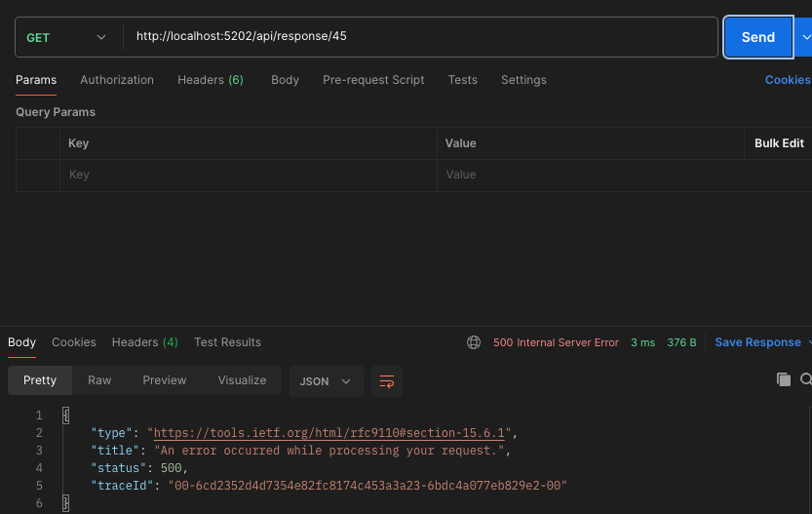Open search in response with magnifier icon
The height and width of the screenshot is (514, 812).
806,380
